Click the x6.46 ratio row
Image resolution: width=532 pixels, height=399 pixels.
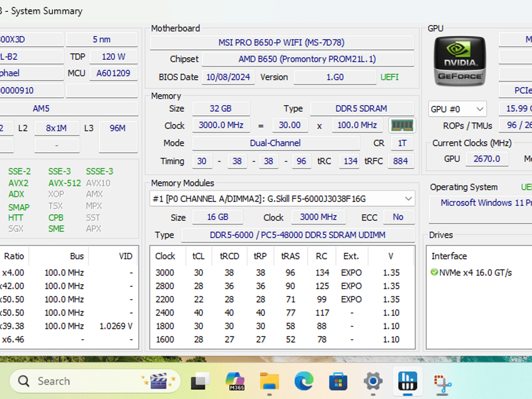(x=69, y=339)
